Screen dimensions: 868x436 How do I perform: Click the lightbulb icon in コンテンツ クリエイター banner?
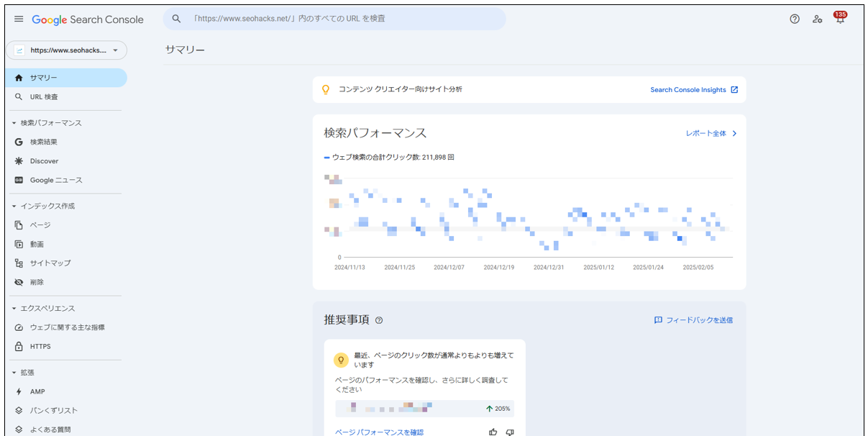click(326, 90)
